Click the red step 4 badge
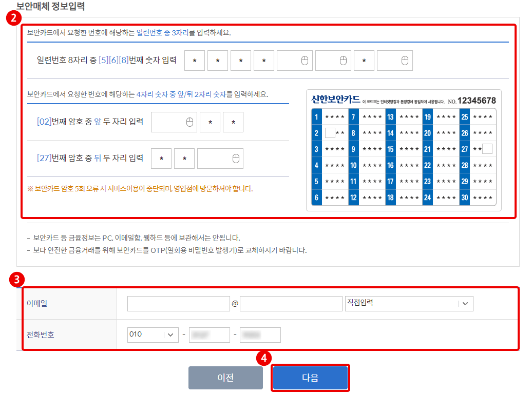The image size is (532, 394). 263,358
